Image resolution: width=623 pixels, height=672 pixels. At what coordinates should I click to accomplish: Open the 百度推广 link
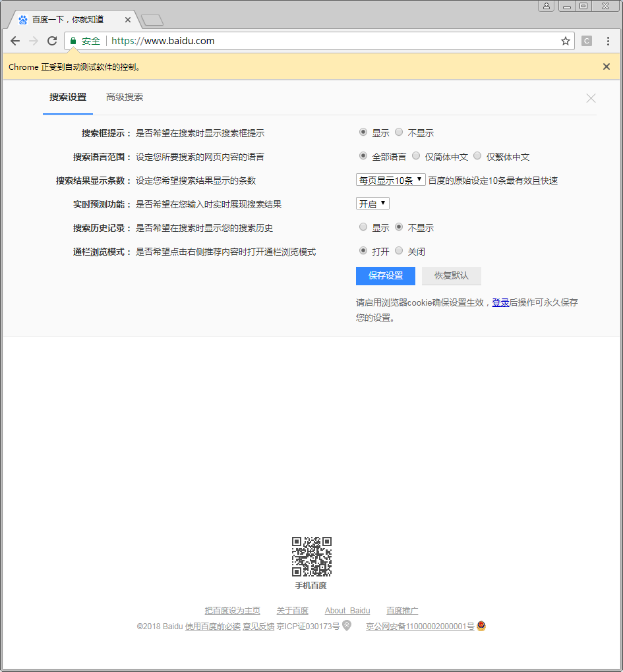click(x=402, y=610)
